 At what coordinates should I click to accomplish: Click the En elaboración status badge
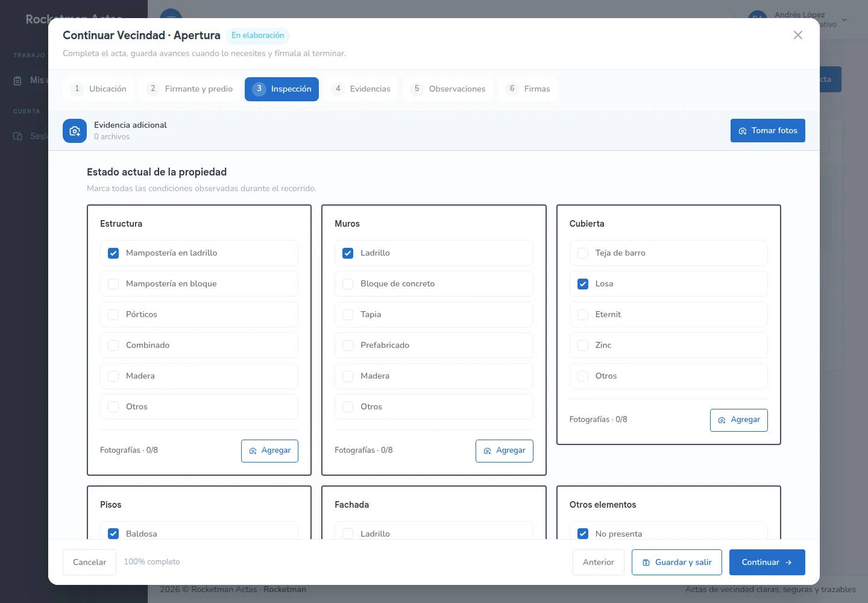pyautogui.click(x=257, y=36)
